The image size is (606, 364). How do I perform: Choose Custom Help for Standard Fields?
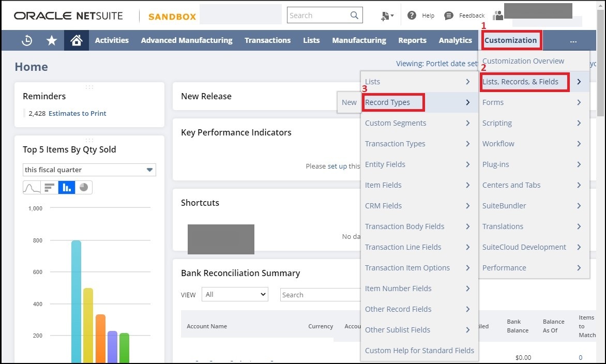[419, 351]
